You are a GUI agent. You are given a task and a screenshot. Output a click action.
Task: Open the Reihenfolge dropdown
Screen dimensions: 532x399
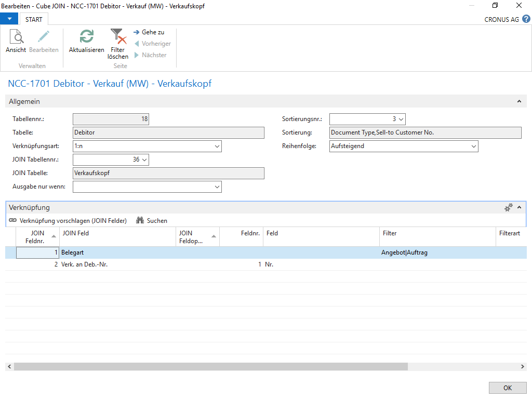[474, 146]
